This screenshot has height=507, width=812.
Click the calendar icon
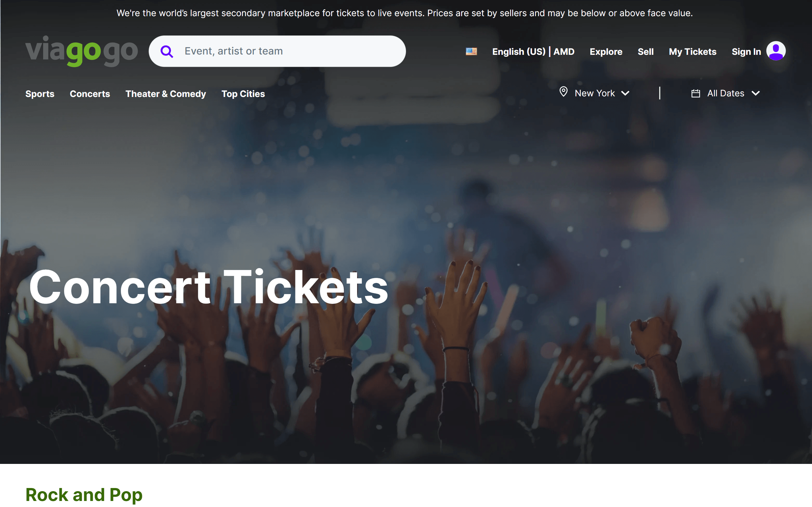pyautogui.click(x=696, y=93)
